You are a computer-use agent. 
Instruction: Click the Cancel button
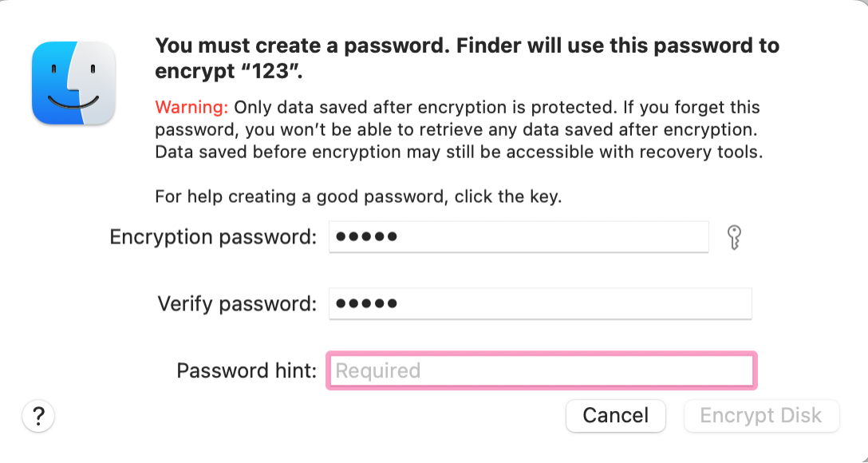point(615,416)
